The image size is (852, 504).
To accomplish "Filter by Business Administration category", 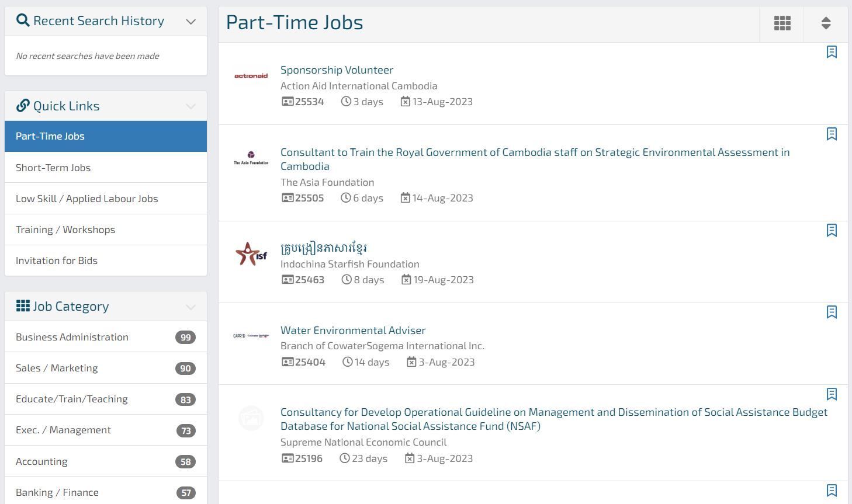I will point(72,337).
